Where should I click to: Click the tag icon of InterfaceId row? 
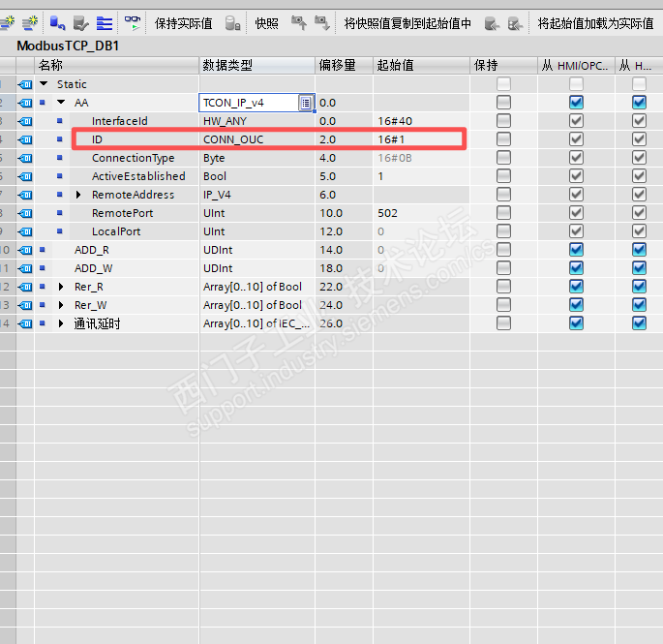click(x=25, y=121)
